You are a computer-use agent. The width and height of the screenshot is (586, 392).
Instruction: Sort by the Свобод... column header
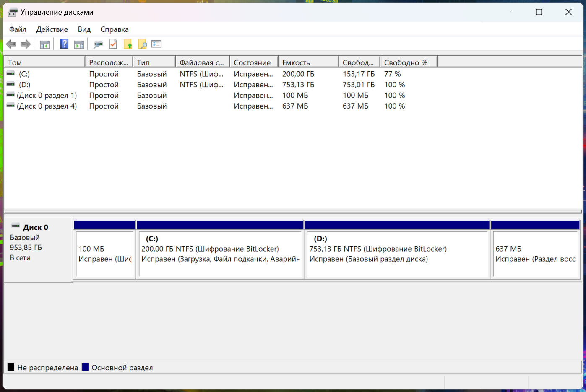pos(359,62)
